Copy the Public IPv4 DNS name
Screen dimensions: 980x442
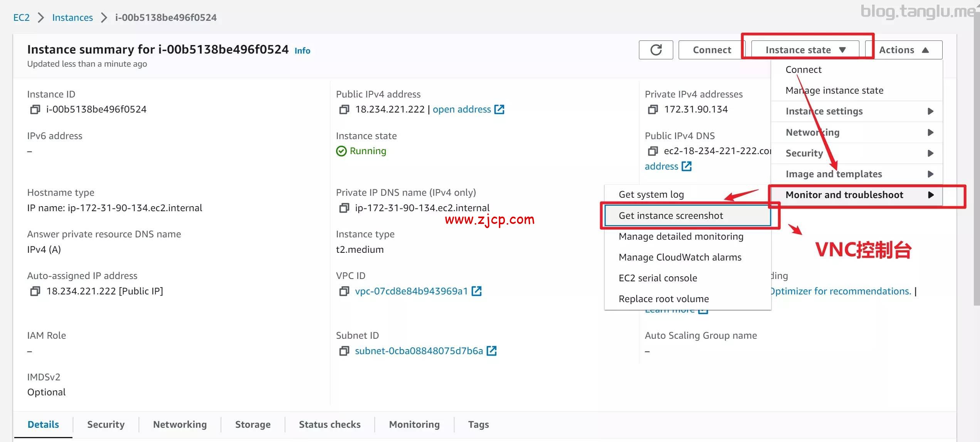(x=652, y=151)
